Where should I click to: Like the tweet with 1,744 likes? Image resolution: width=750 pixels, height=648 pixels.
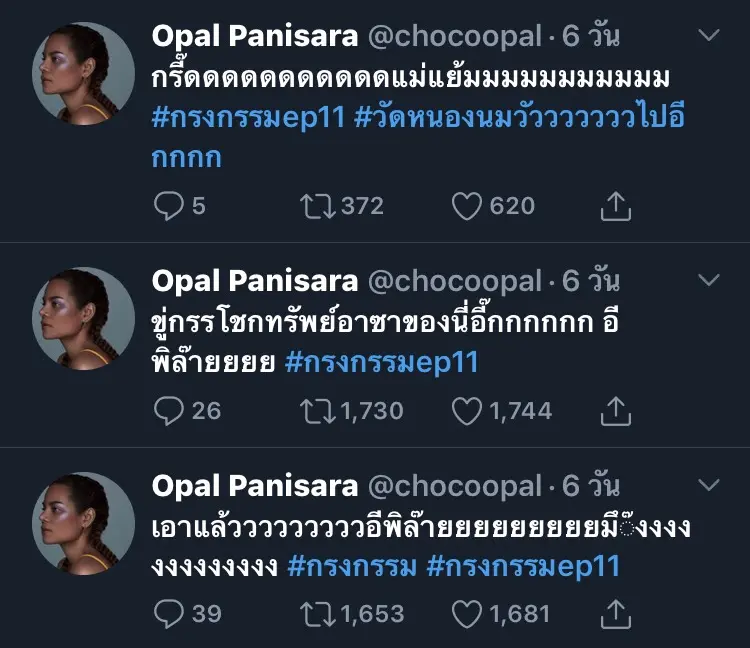pos(467,410)
